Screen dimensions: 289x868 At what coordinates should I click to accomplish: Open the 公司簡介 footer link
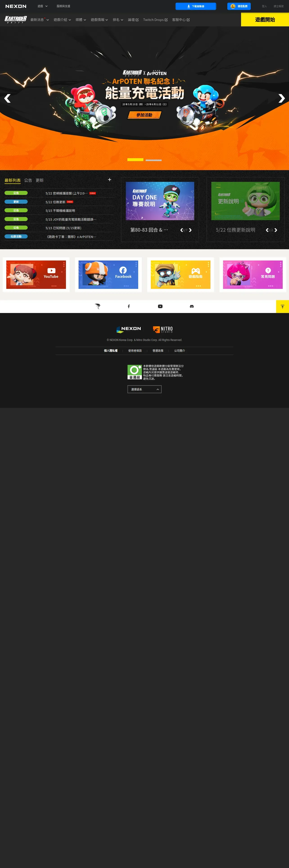click(180, 351)
